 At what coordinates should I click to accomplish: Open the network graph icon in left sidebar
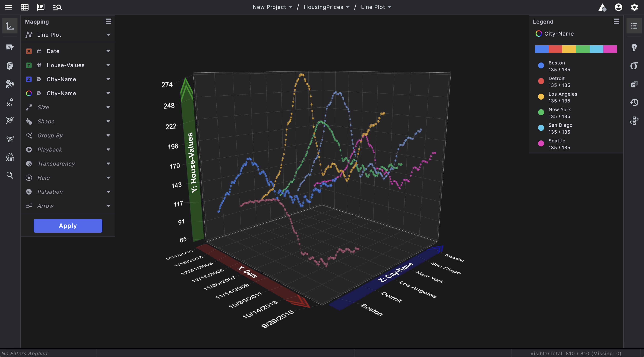[10, 139]
